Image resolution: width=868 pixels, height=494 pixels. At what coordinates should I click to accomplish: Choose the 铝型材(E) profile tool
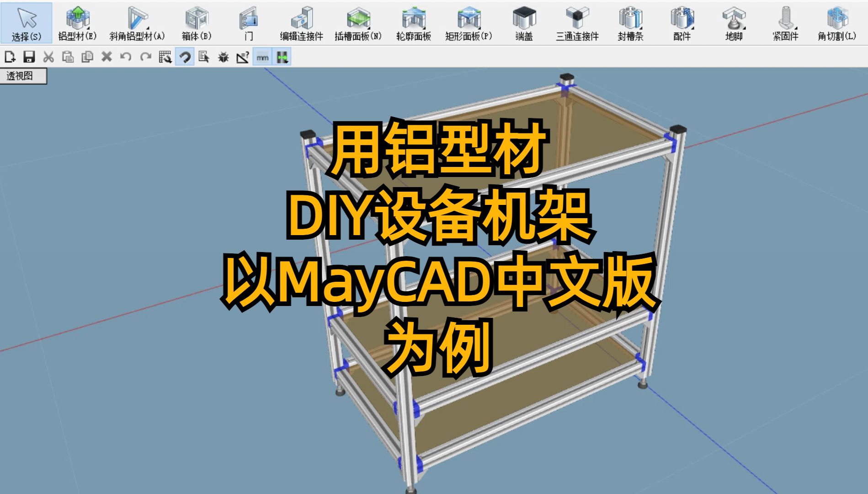pyautogui.click(x=77, y=23)
